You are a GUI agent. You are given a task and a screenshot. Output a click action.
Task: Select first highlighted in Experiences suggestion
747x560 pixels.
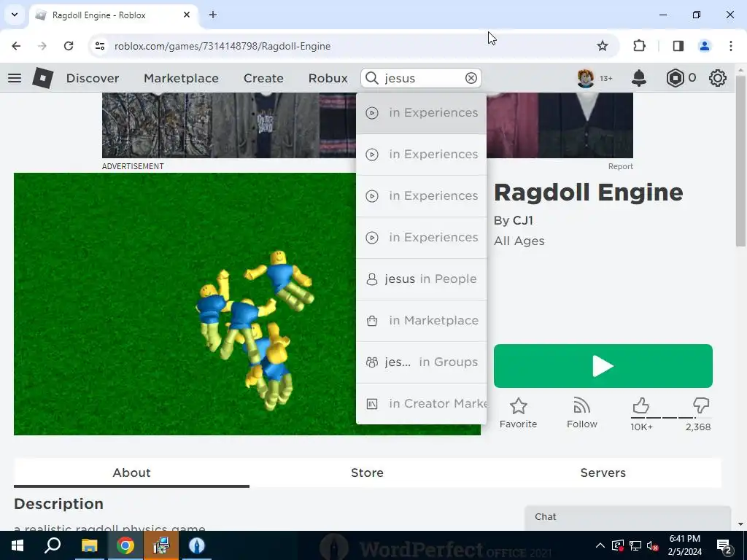pyautogui.click(x=421, y=113)
